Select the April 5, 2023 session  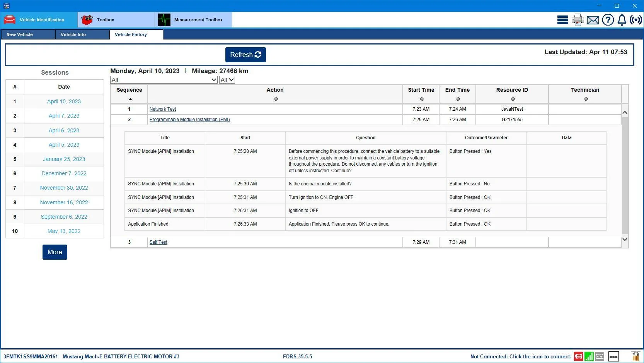(x=64, y=145)
